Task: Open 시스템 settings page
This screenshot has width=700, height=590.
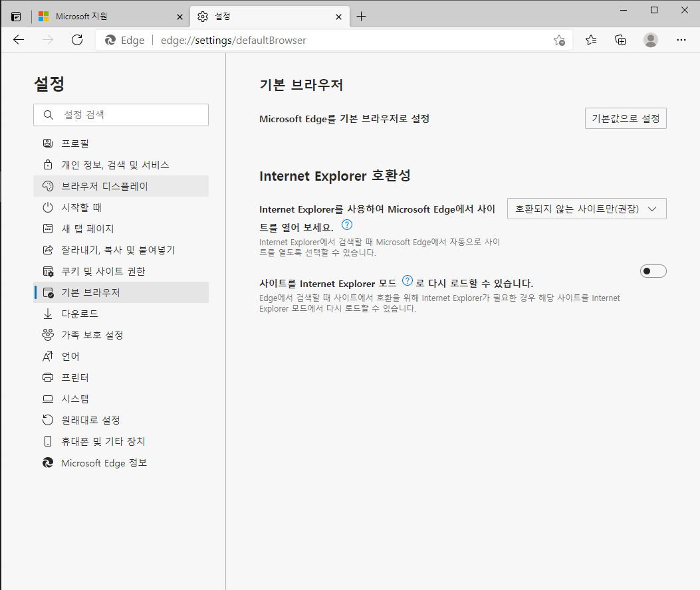Action: click(121, 399)
